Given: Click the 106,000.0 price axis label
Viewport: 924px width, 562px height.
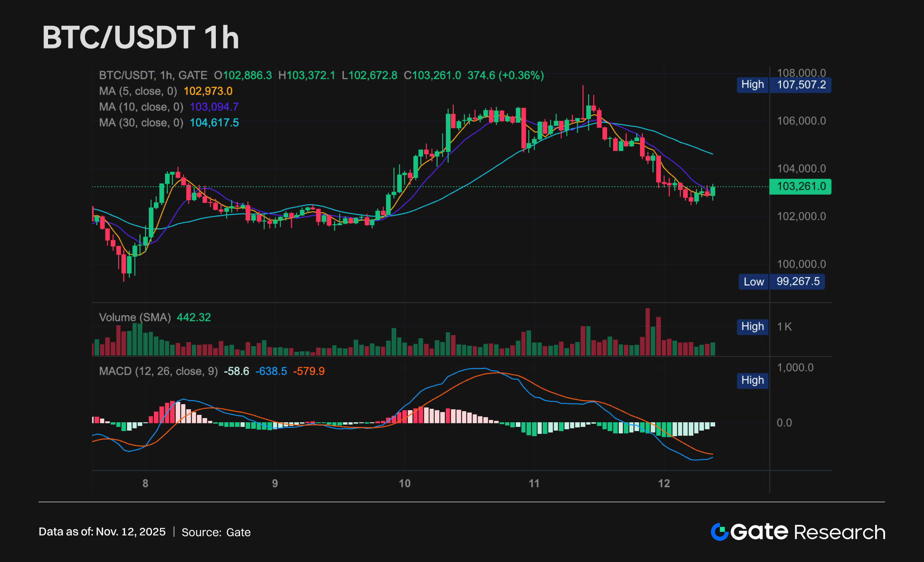Looking at the screenshot, I should [801, 121].
